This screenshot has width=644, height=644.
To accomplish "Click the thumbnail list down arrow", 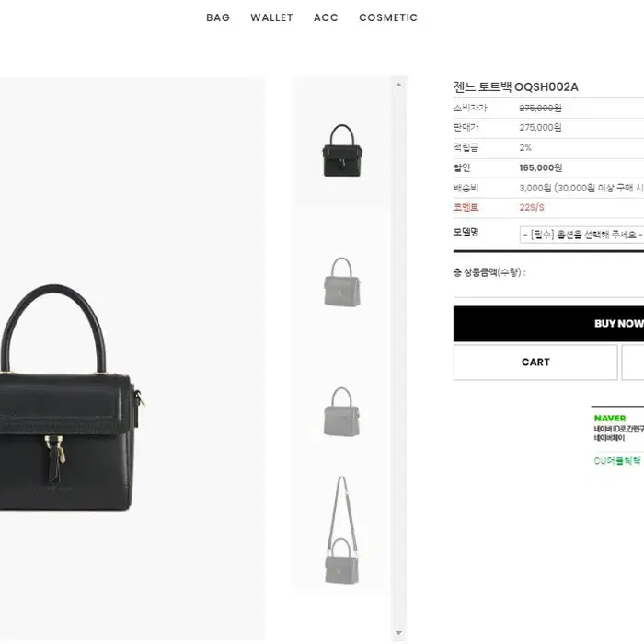I will 398,633.
